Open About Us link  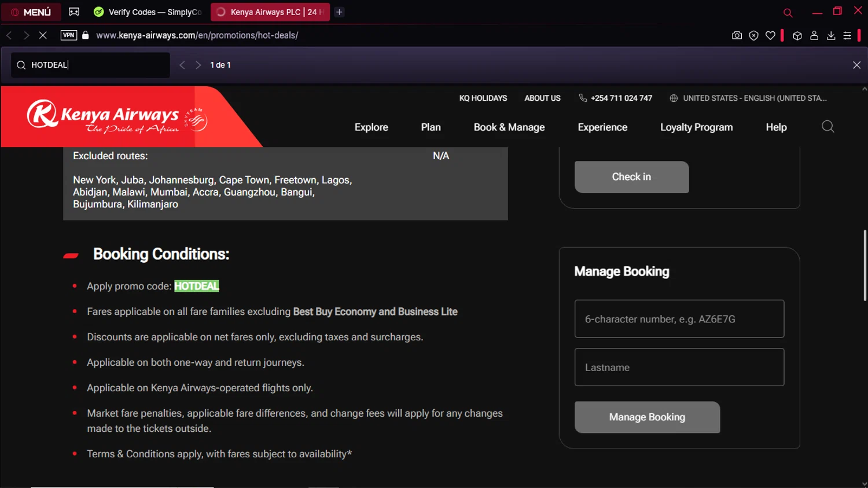point(542,98)
